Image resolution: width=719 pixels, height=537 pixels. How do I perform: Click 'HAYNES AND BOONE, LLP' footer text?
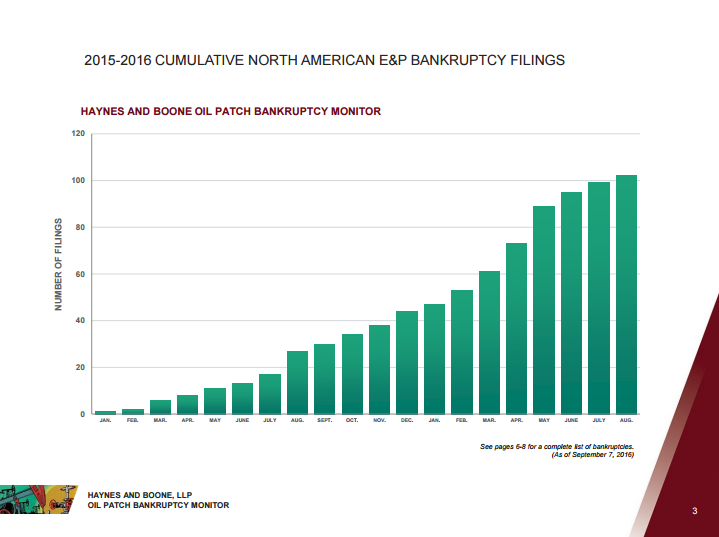pyautogui.click(x=140, y=495)
